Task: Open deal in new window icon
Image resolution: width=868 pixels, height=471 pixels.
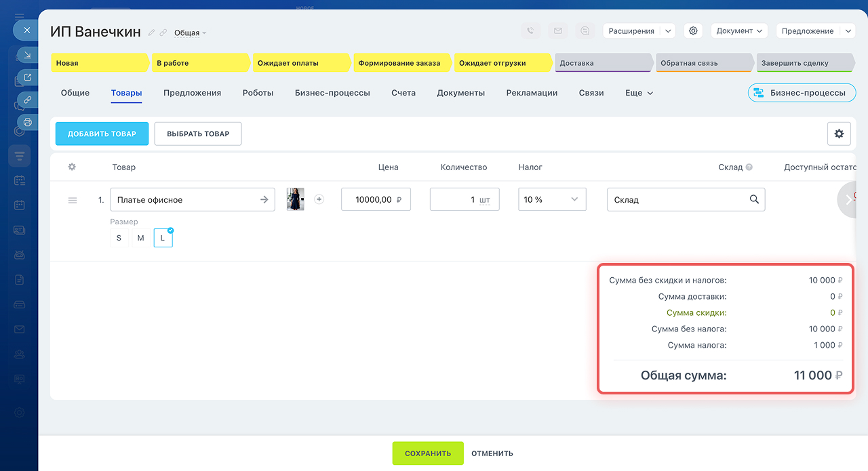Action: click(x=28, y=77)
